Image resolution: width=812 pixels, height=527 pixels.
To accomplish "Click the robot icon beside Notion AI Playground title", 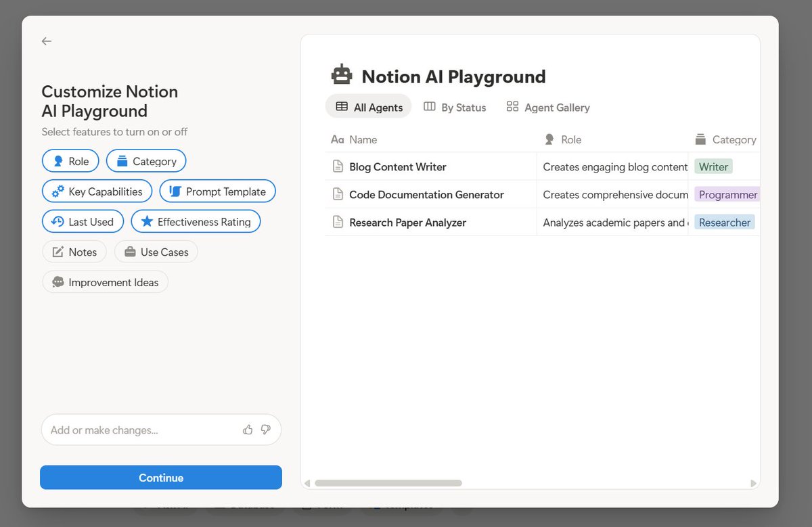I will coord(342,74).
